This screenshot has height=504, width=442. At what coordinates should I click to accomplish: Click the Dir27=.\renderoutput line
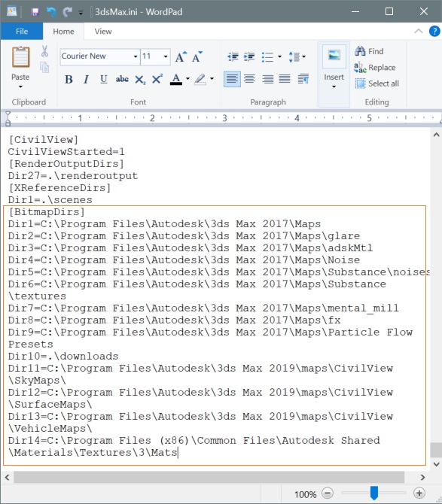click(x=73, y=176)
